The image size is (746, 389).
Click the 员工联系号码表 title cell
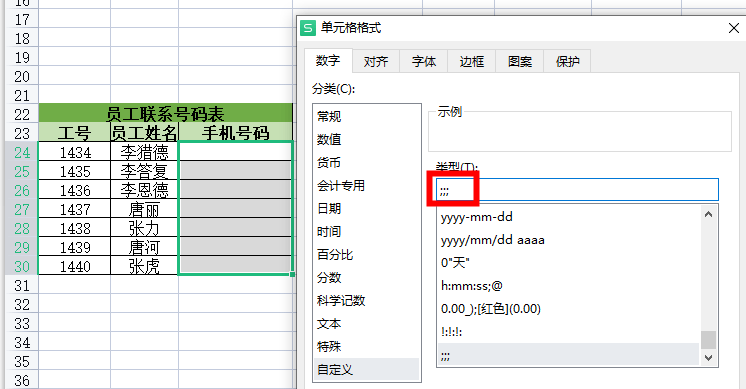[x=165, y=114]
